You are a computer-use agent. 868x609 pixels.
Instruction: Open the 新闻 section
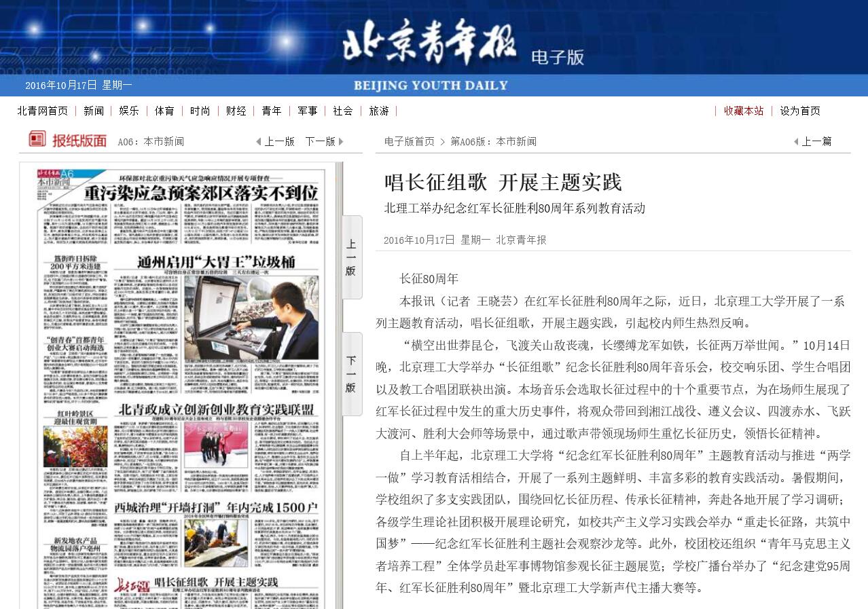pyautogui.click(x=94, y=111)
